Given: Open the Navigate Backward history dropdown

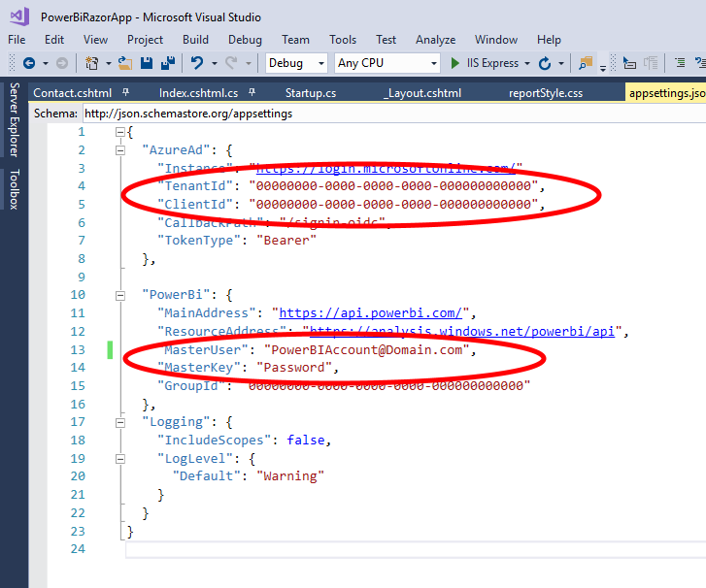Looking at the screenshot, I should [x=46, y=63].
